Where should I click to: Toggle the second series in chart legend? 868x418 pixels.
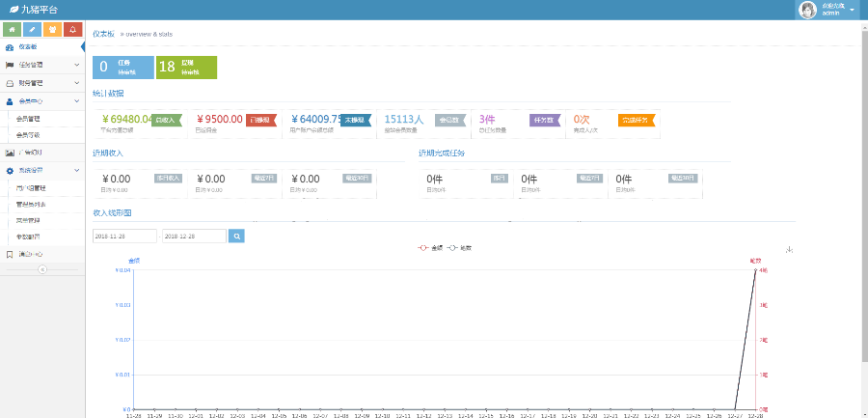click(459, 248)
